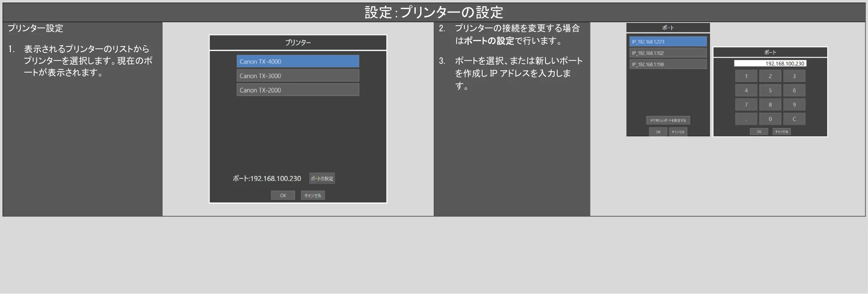Click the プリンター設定 section heading
Screen dimensions: 868x294
click(x=35, y=28)
